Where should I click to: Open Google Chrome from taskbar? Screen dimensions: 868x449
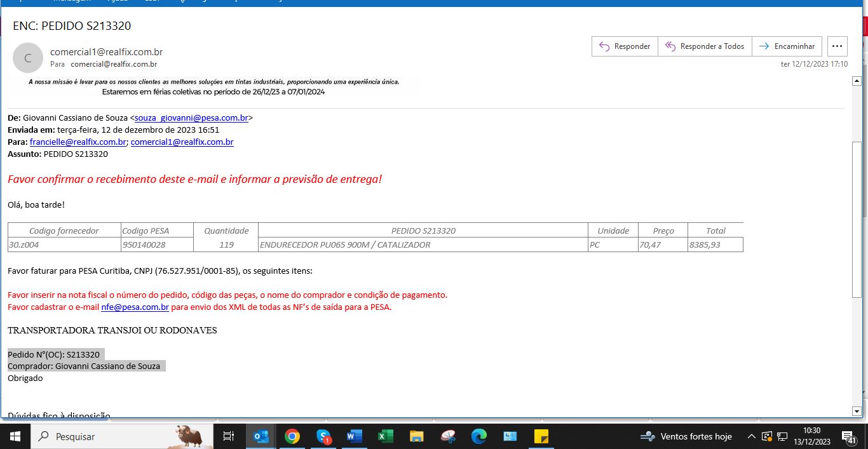click(292, 436)
